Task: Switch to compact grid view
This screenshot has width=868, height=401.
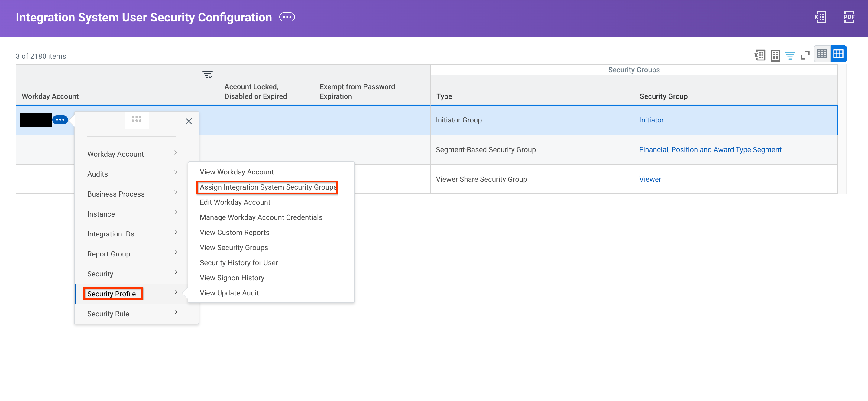Action: click(822, 54)
